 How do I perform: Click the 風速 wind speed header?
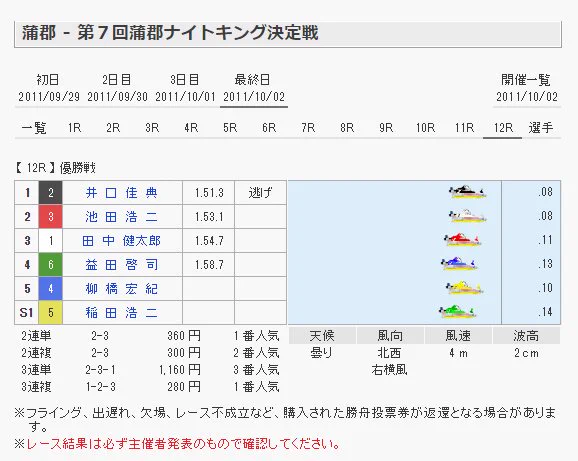tap(458, 336)
